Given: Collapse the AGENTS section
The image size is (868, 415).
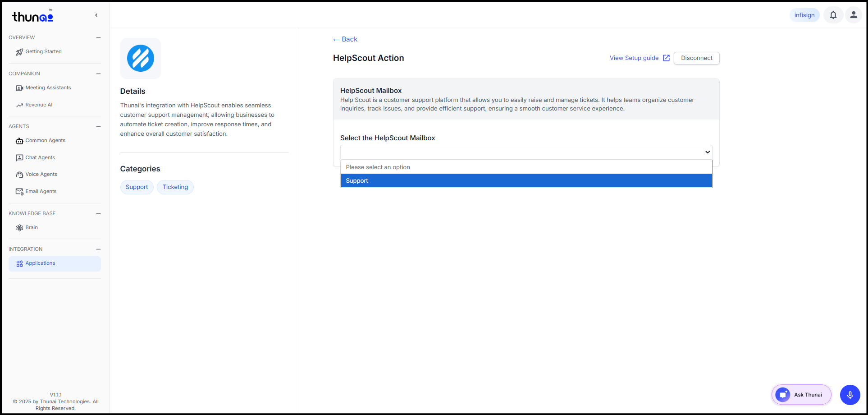Looking at the screenshot, I should (x=98, y=127).
